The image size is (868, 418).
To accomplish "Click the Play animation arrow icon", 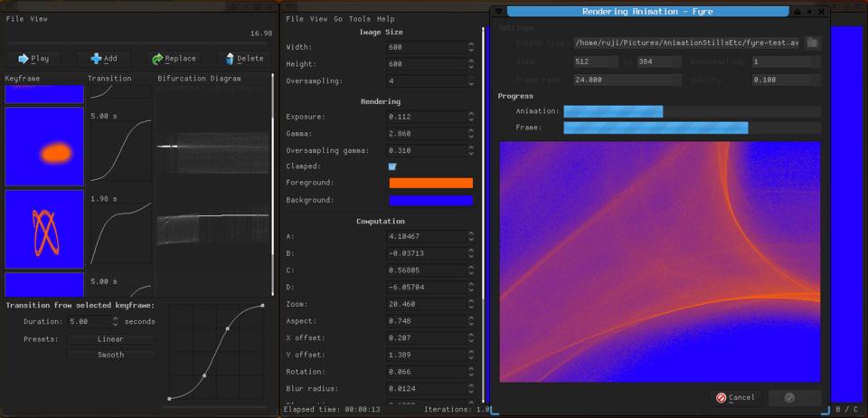I will coord(23,59).
